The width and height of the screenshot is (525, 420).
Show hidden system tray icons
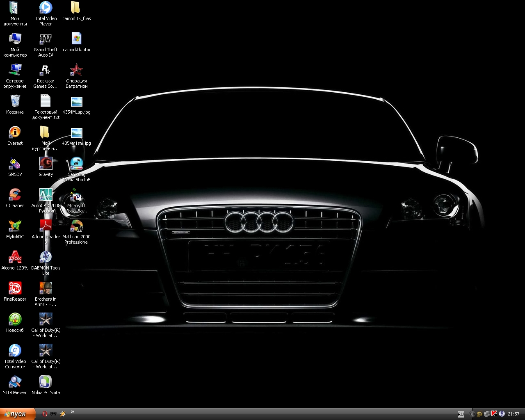(x=472, y=414)
